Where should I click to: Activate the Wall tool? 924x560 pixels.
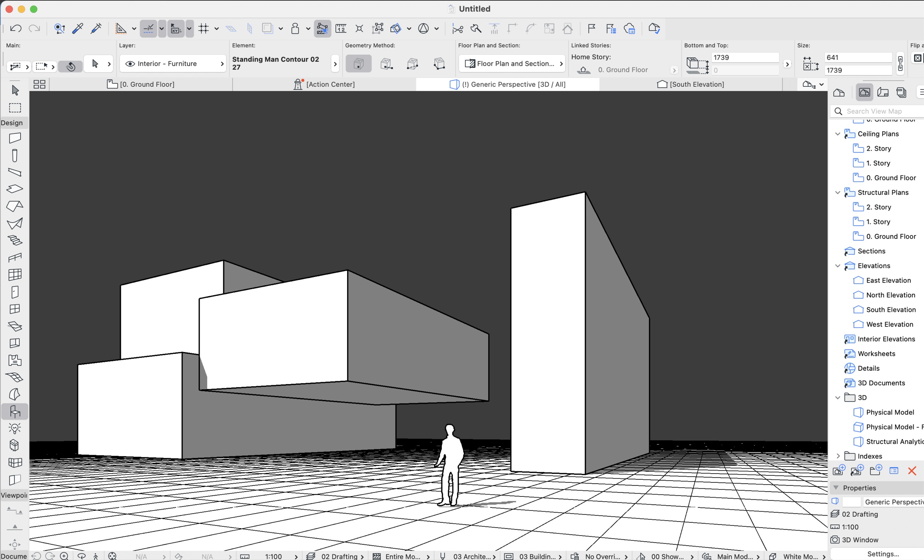[15, 138]
